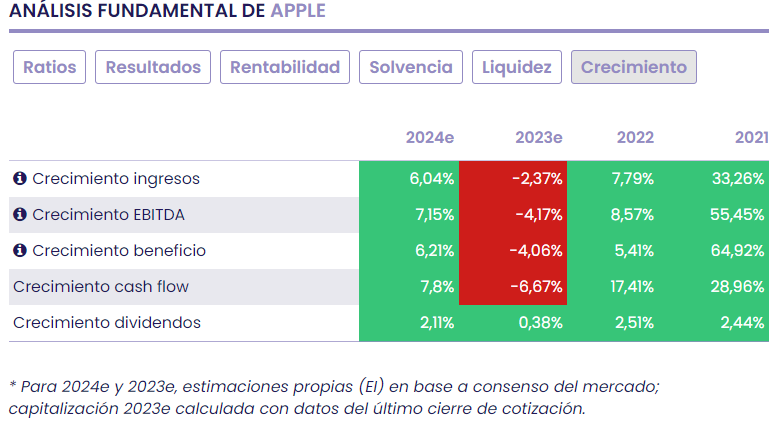This screenshot has height=427, width=777.
Task: Click the 2023e column header
Action: click(539, 138)
